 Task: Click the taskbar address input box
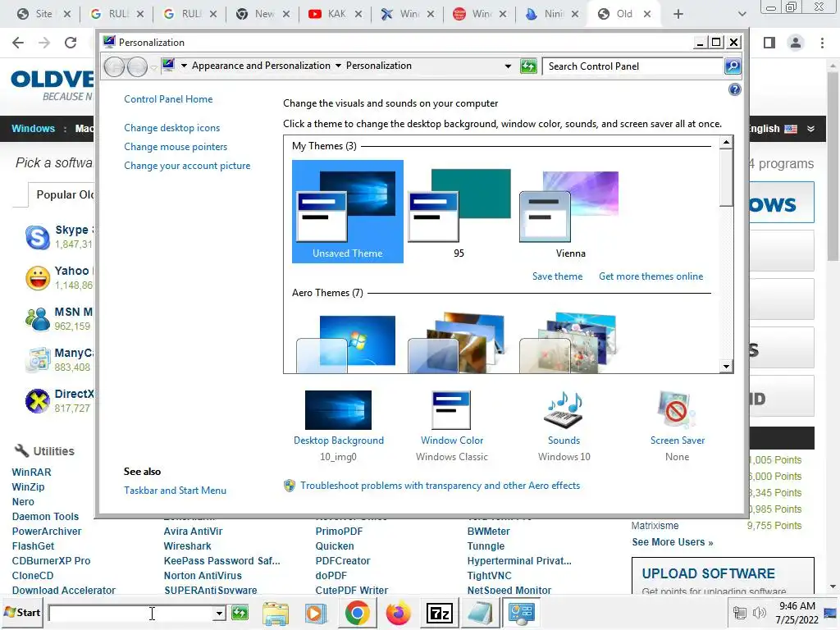130,613
